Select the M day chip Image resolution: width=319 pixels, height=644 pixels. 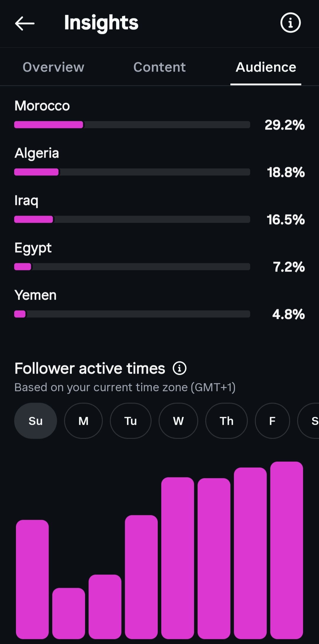pos(83,421)
